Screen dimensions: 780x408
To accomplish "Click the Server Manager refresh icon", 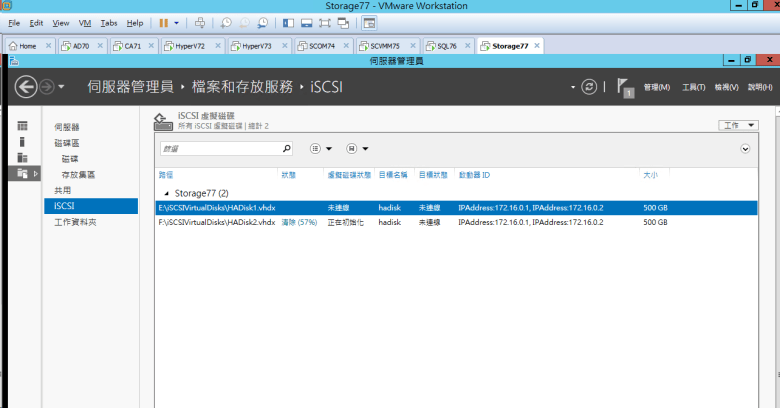I will pyautogui.click(x=590, y=87).
